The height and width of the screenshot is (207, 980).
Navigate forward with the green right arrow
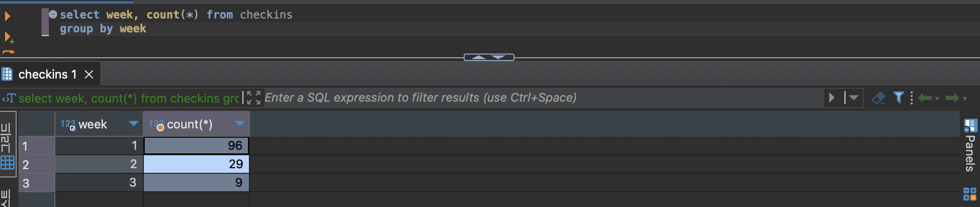point(952,97)
